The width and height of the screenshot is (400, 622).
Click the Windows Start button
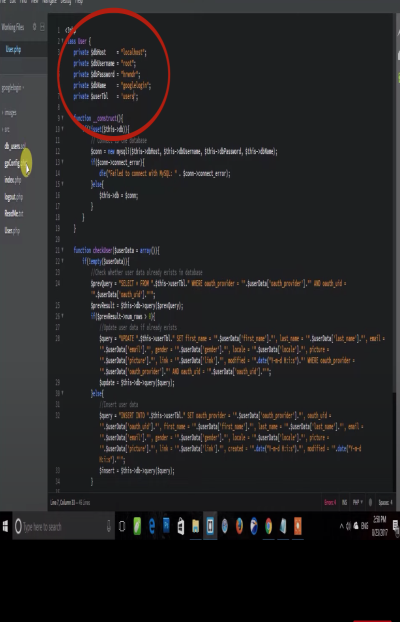(6, 526)
